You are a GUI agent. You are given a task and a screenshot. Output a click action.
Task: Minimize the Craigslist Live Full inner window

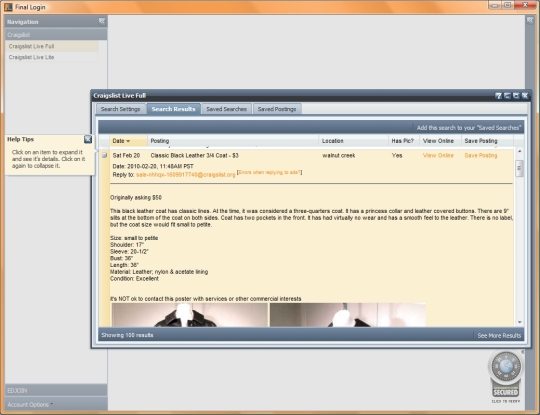(507, 96)
